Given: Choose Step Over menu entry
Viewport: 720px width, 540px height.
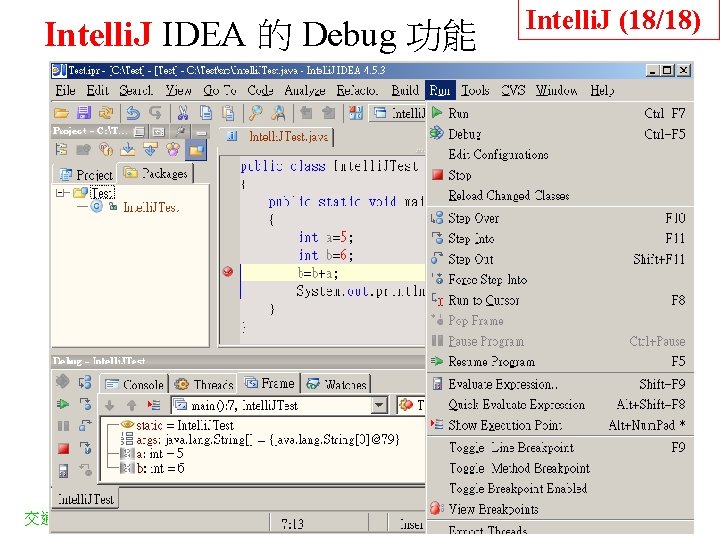Looking at the screenshot, I should 559,218.
